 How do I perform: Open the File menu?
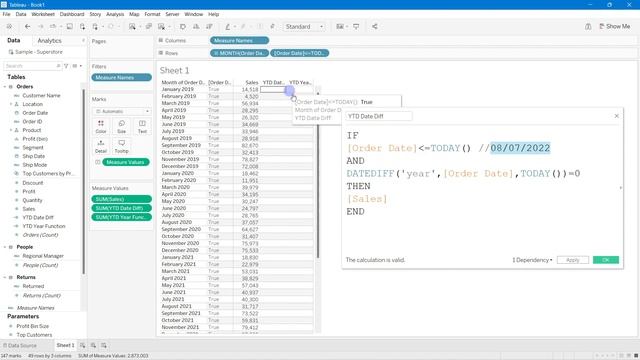coord(7,14)
